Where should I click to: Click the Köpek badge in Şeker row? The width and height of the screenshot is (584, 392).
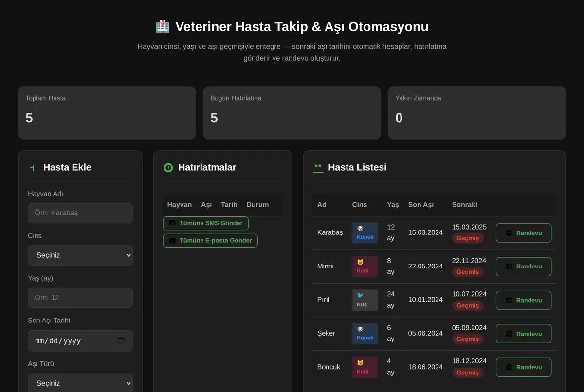(365, 334)
